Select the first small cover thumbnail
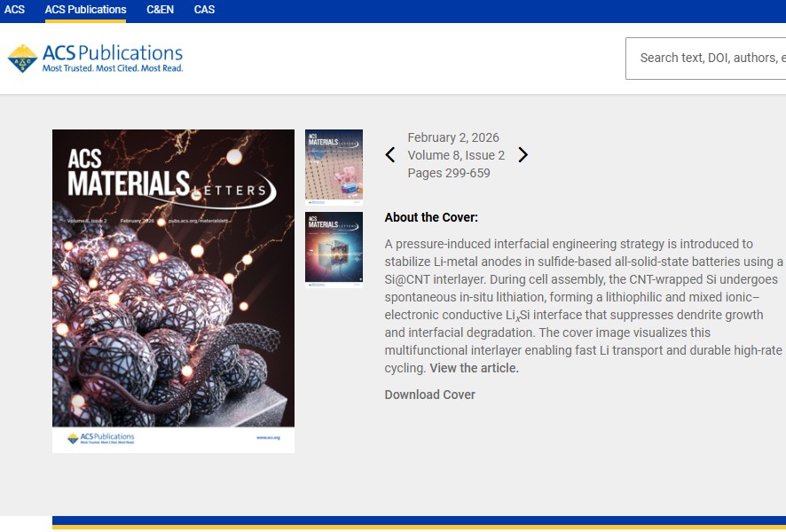 pyautogui.click(x=334, y=167)
